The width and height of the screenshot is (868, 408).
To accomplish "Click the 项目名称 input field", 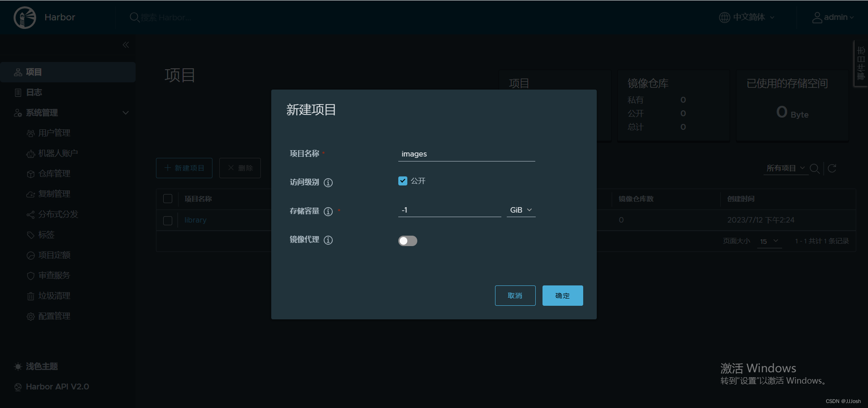I will click(467, 154).
